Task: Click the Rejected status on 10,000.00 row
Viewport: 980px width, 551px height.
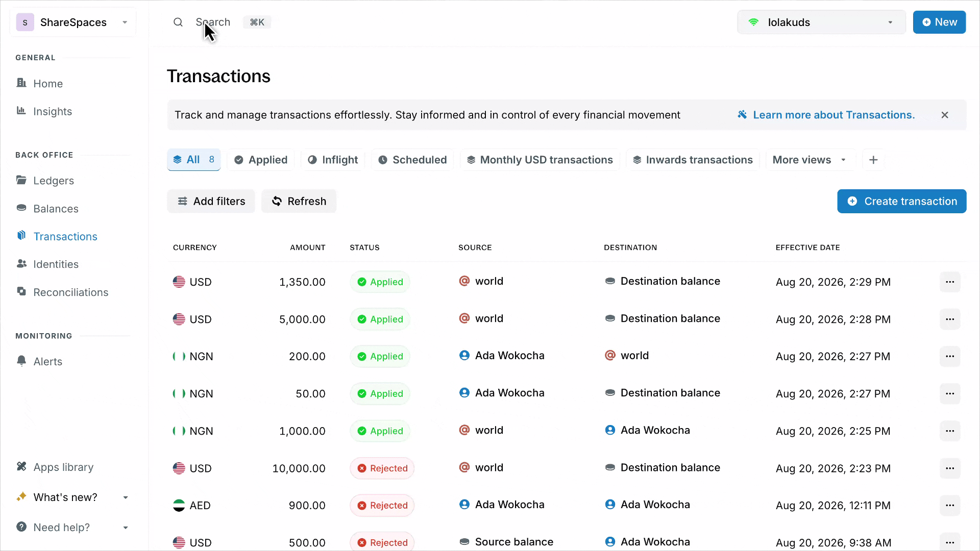Action: tap(382, 468)
